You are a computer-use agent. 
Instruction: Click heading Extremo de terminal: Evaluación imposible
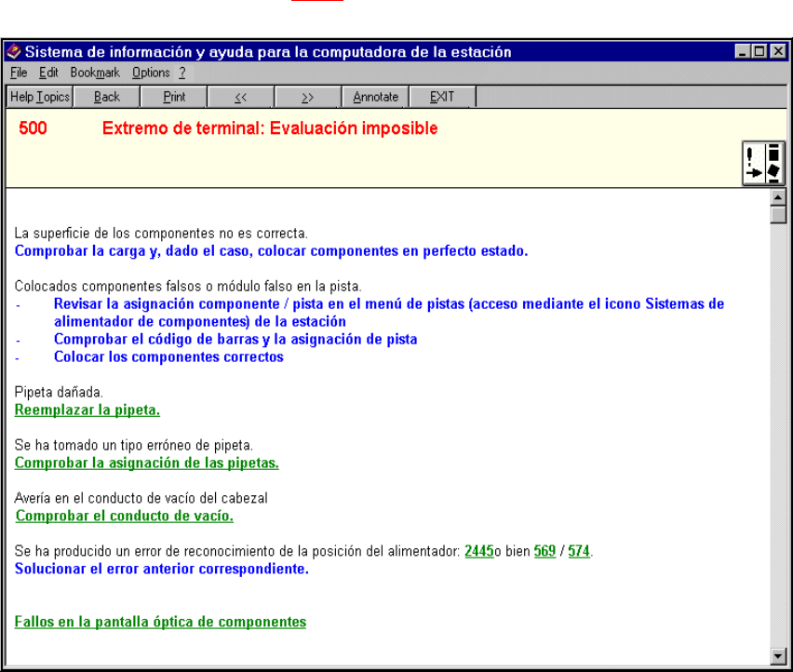[270, 128]
